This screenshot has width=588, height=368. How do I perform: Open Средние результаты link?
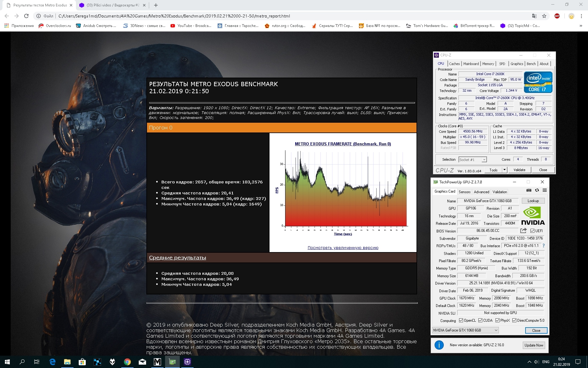[x=177, y=258]
